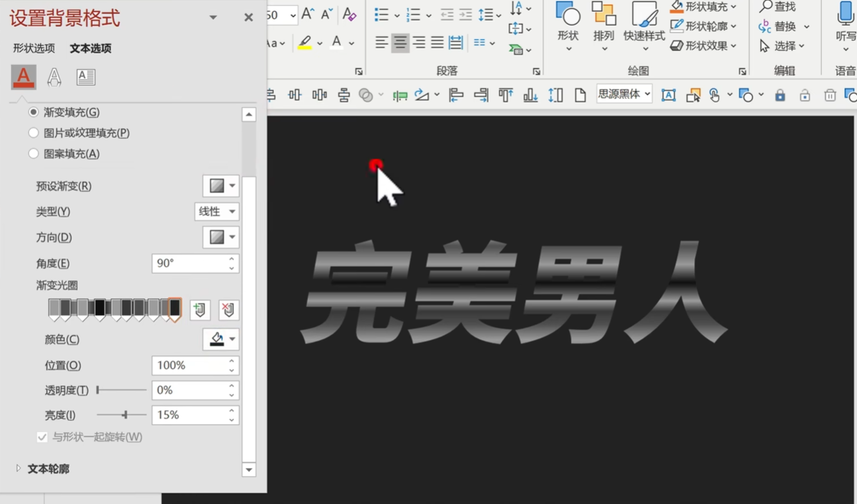Clear all text formatting
Image resolution: width=857 pixels, height=504 pixels.
click(x=350, y=14)
